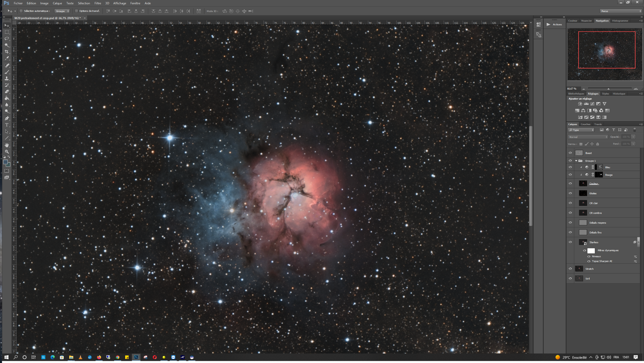Hide the Boost layer

tap(570, 153)
